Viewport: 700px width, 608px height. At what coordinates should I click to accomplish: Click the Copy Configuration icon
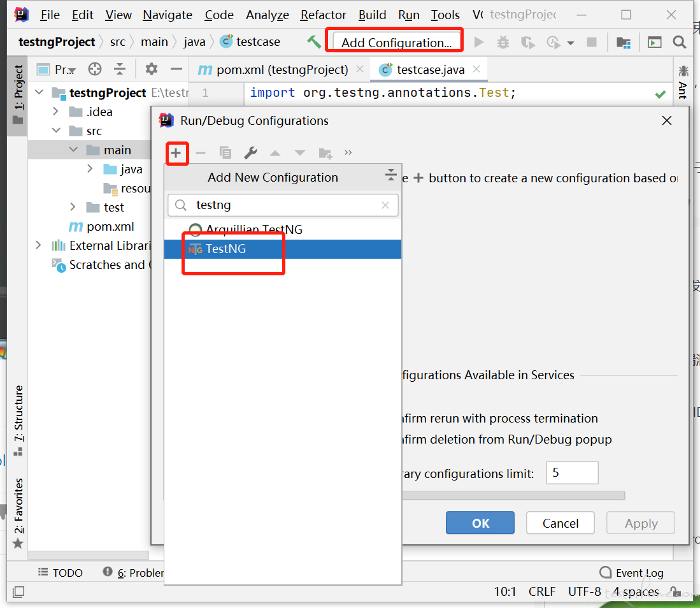(225, 153)
